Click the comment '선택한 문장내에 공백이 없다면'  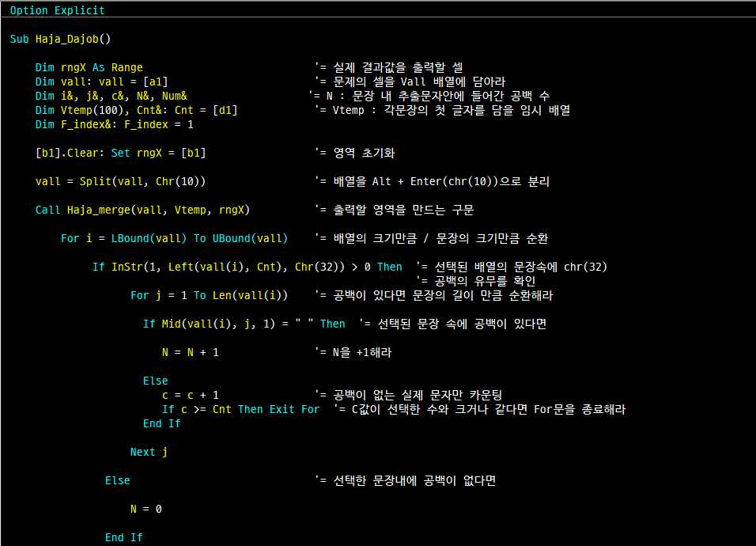point(414,481)
